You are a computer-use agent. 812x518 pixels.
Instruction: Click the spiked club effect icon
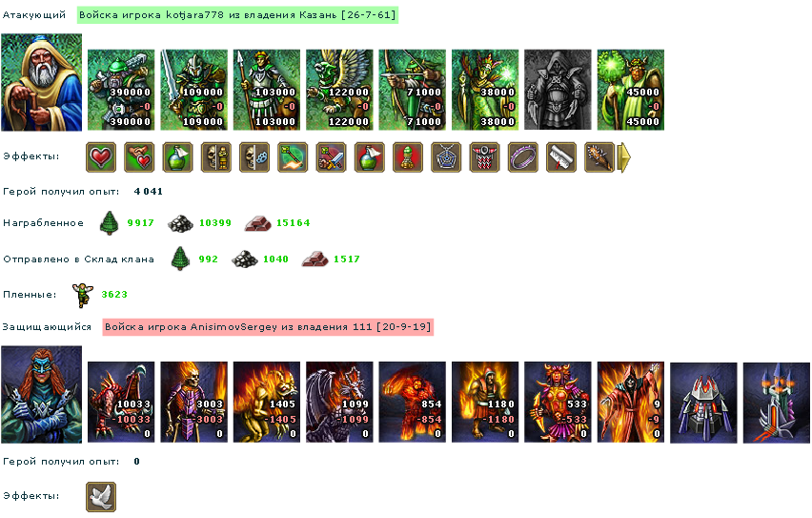(x=599, y=157)
